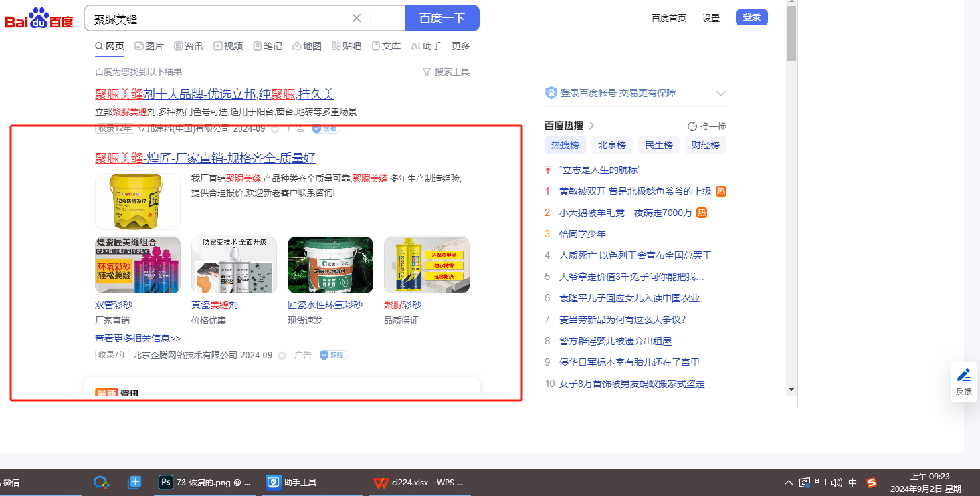The image size is (980, 496).
Task: Open hot search 恰同学少年
Action: click(583, 234)
